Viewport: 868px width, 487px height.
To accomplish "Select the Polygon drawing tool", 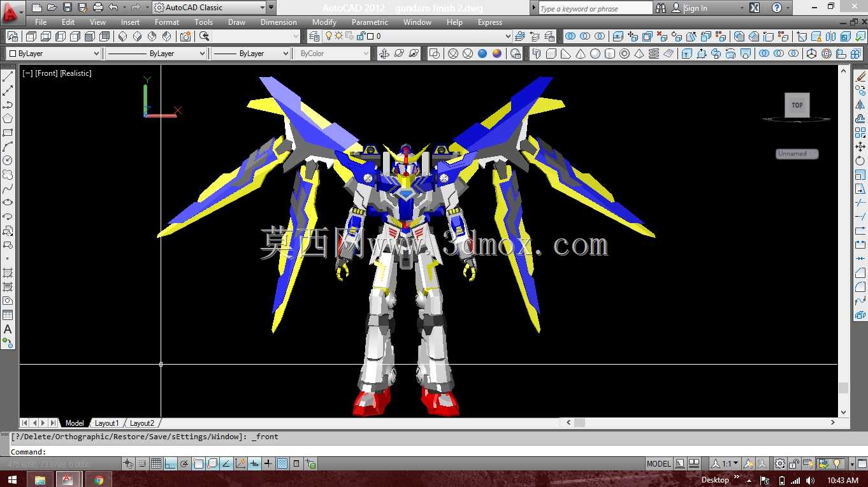I will [x=8, y=119].
